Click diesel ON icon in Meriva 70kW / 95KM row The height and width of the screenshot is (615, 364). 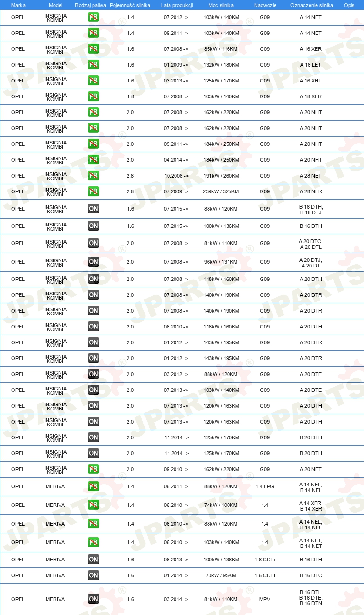click(94, 575)
